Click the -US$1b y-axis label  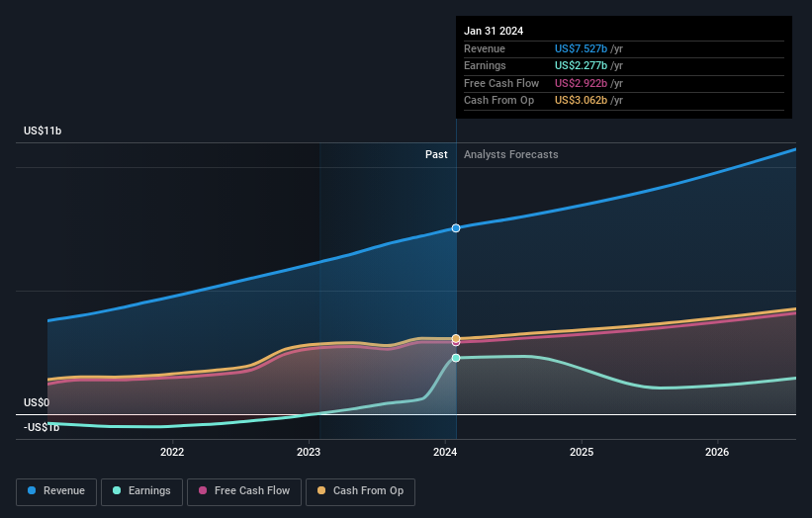click(42, 427)
